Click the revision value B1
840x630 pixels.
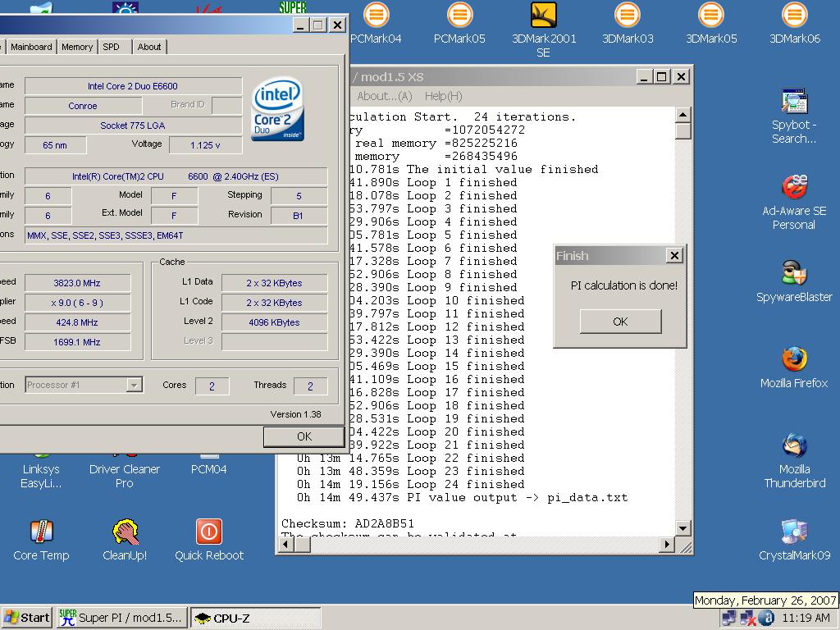click(x=299, y=216)
